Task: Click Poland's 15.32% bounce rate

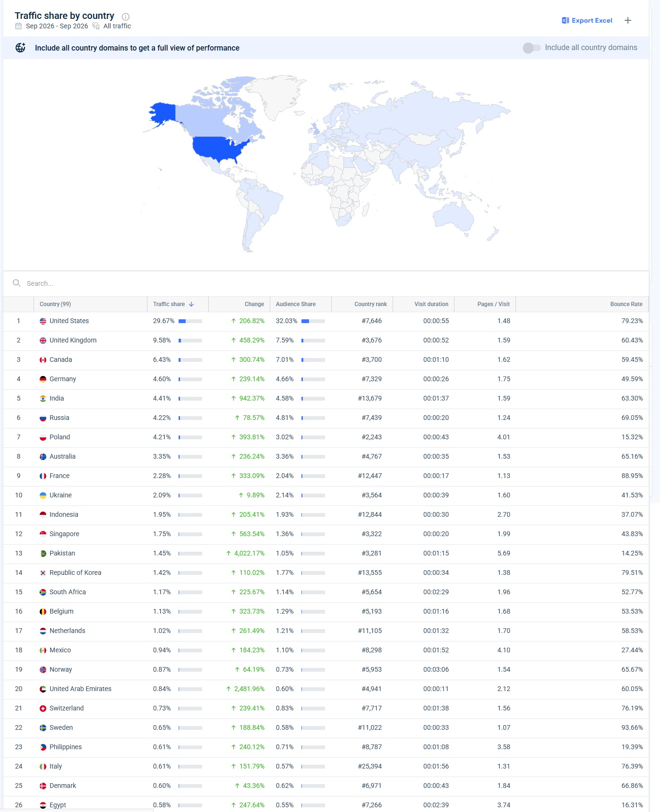Action: [x=632, y=437]
